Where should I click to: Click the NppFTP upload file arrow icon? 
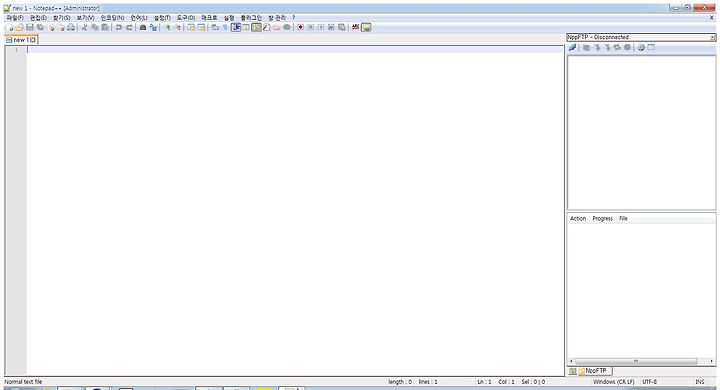(607, 47)
